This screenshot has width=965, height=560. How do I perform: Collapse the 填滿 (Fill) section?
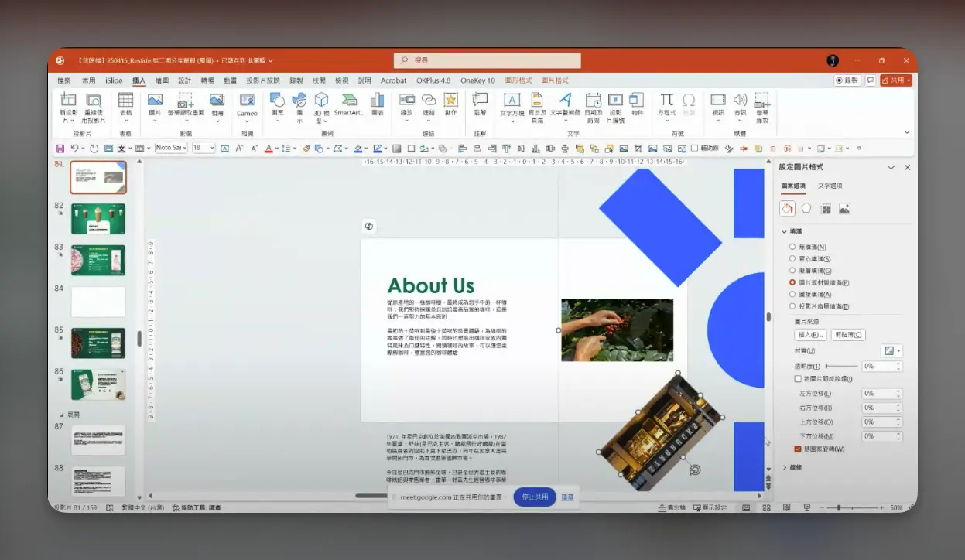tap(784, 231)
